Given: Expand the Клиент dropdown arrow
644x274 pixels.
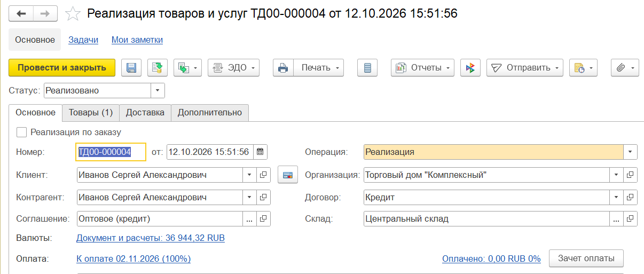Looking at the screenshot, I should coord(250,175).
